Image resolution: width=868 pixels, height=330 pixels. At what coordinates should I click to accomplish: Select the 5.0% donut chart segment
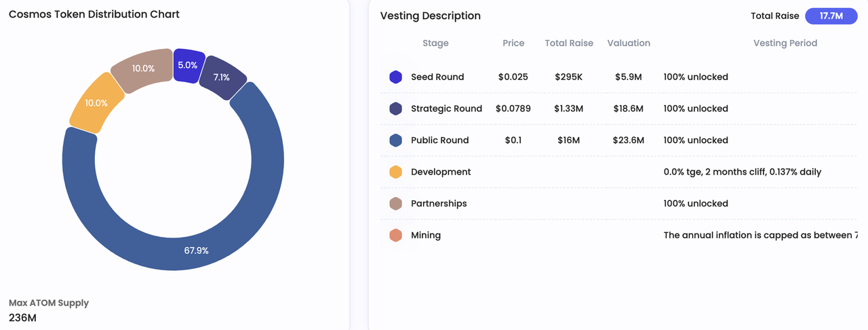(x=188, y=65)
